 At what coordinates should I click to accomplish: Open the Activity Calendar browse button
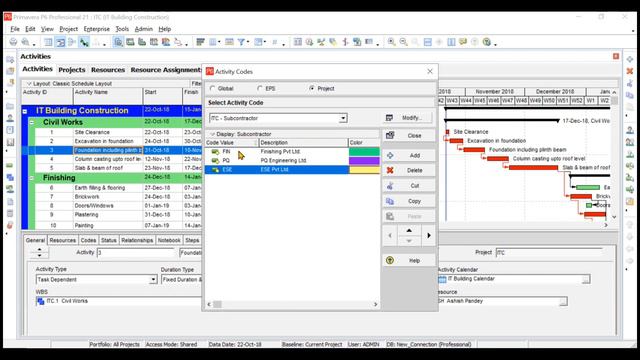coord(586,279)
